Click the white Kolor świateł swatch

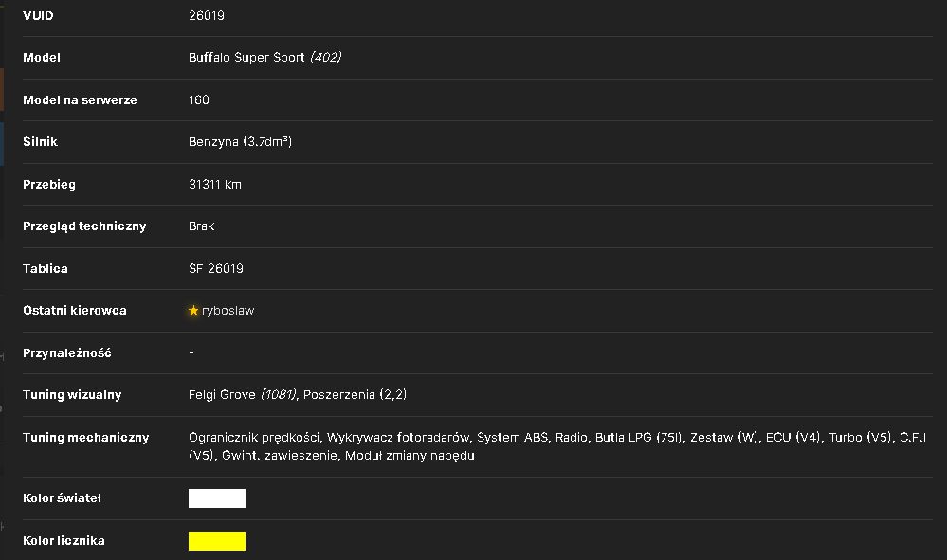pos(217,498)
